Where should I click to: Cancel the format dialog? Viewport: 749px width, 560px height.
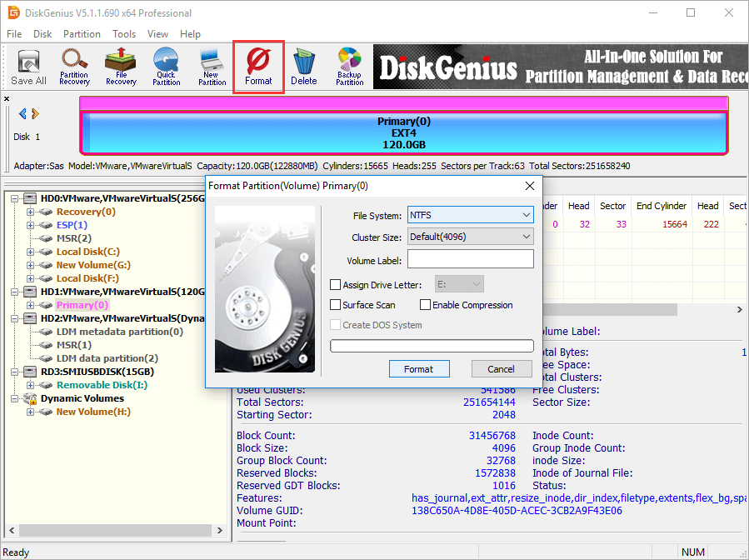501,368
